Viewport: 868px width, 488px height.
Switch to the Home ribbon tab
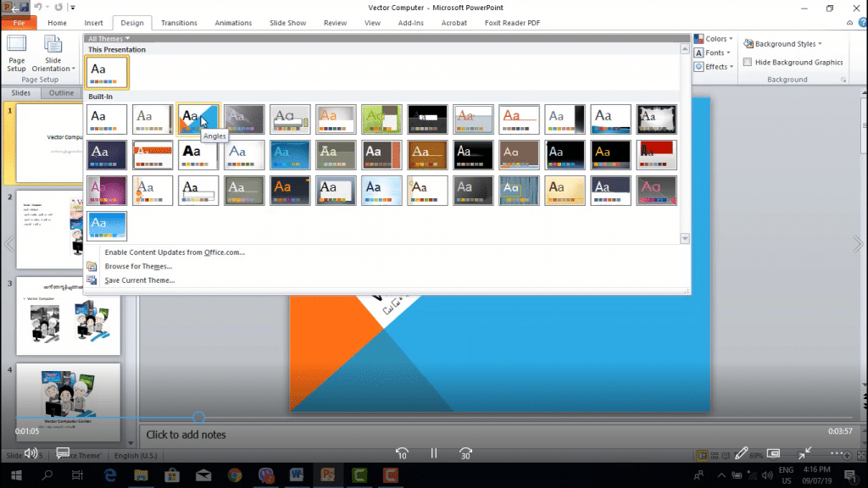pos(57,23)
